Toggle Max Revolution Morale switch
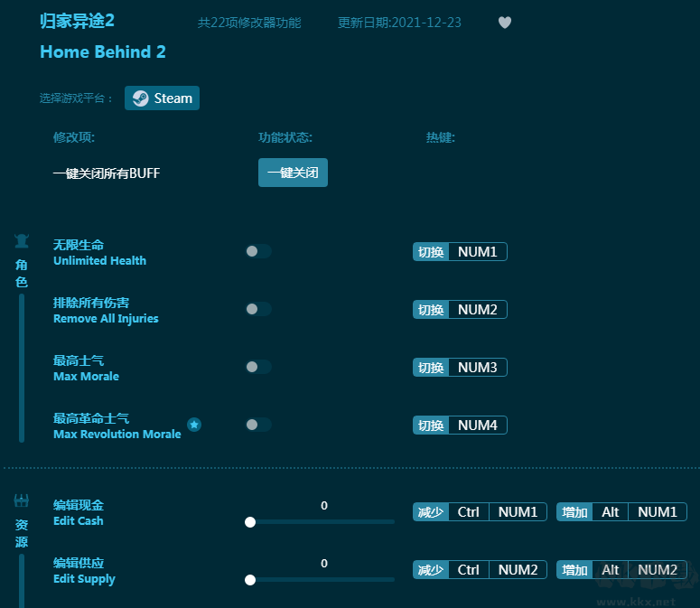This screenshot has width=700, height=608. click(x=258, y=425)
